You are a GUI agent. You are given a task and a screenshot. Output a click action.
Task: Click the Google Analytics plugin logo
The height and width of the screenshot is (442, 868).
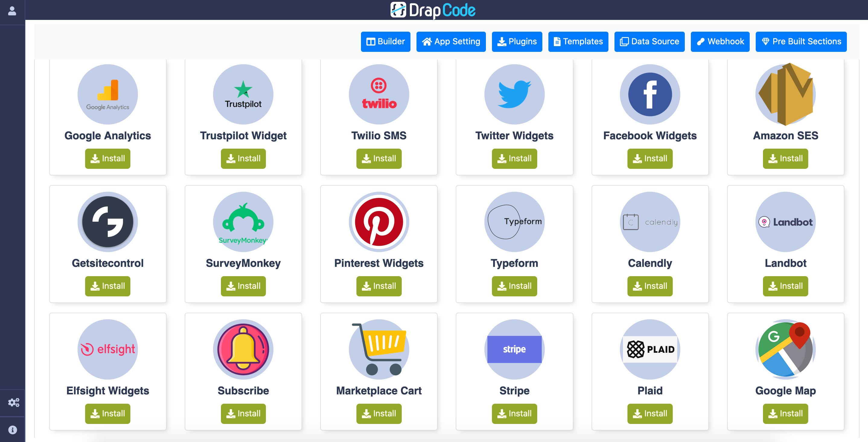coord(107,94)
